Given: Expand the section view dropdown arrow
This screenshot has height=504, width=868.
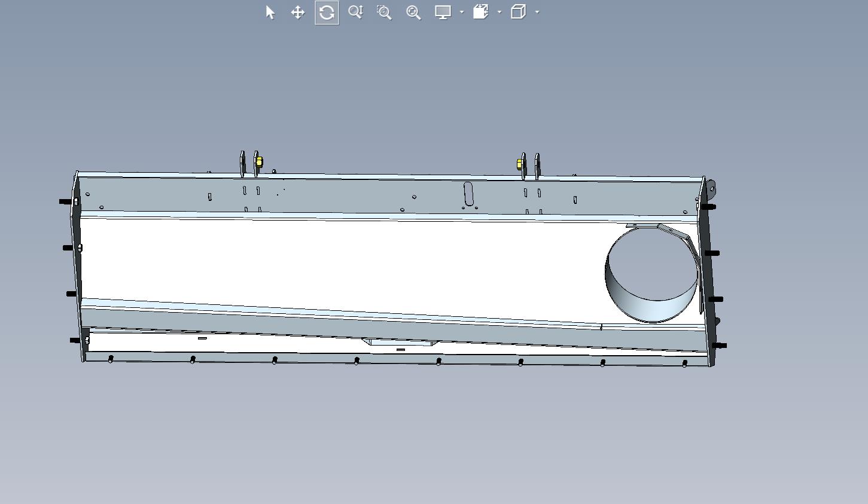Looking at the screenshot, I should tap(500, 12).
